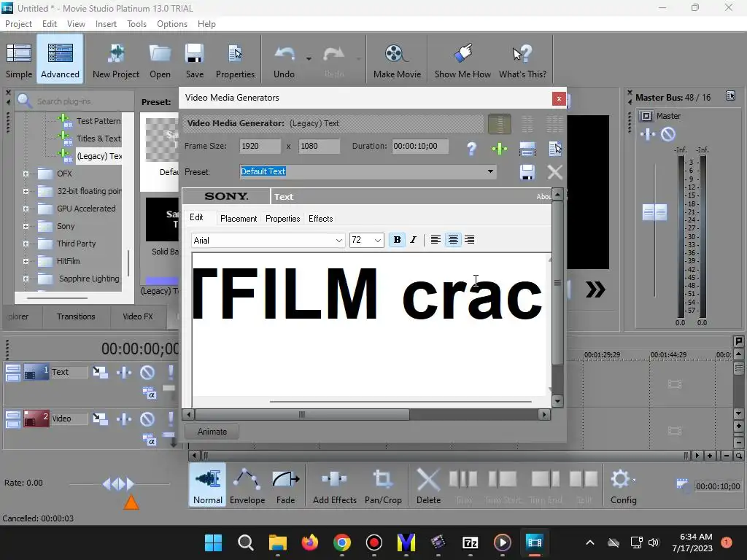Image resolution: width=747 pixels, height=560 pixels.
Task: Select the Advanced mode button
Action: 60,60
